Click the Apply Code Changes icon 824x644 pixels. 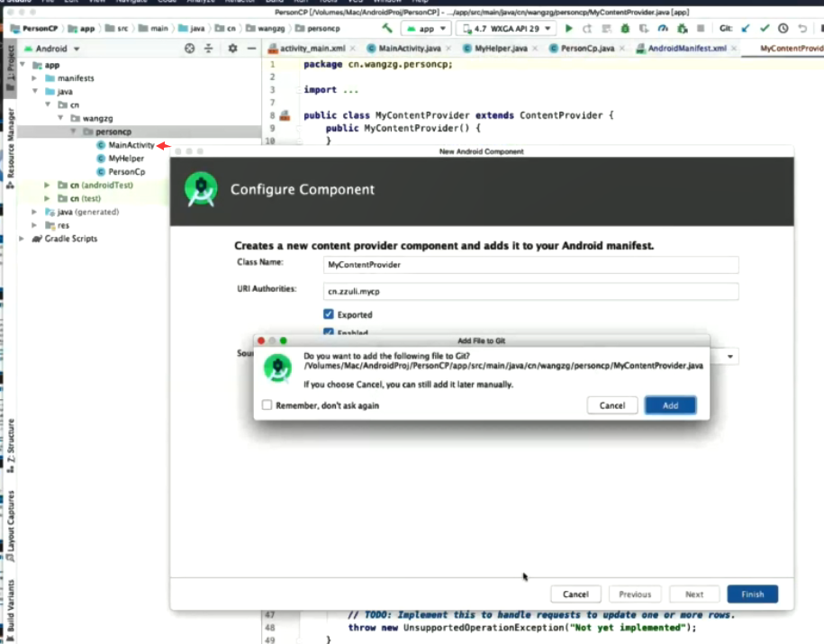[x=606, y=29]
